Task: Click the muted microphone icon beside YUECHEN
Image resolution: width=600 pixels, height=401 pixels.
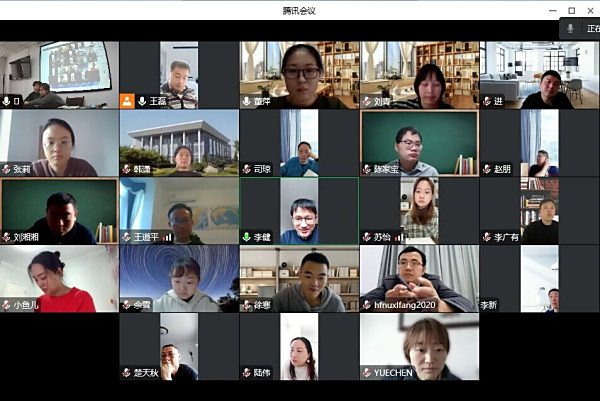Action: tap(367, 373)
